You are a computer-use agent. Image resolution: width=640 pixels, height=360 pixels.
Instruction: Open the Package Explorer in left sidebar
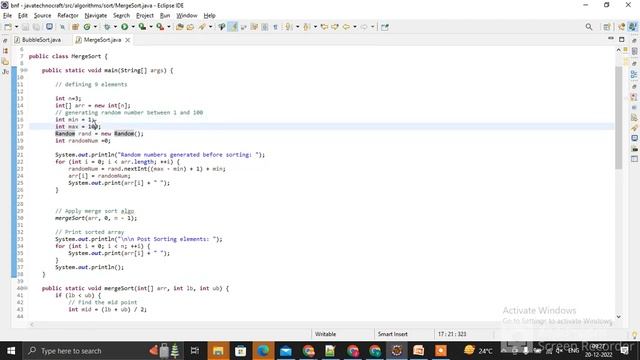coord(5,51)
